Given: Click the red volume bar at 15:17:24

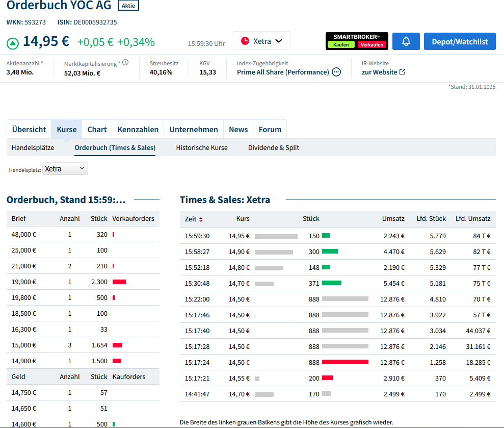Looking at the screenshot, I should pos(345,362).
